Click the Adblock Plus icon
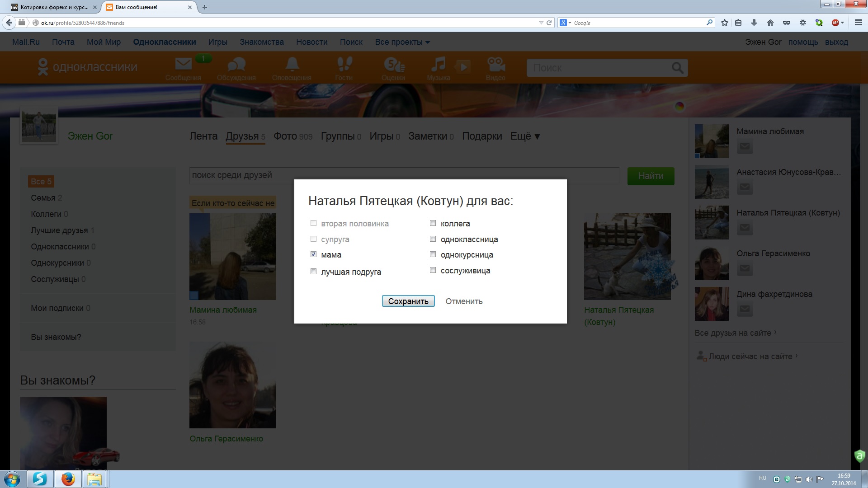The height and width of the screenshot is (488, 868). click(835, 23)
